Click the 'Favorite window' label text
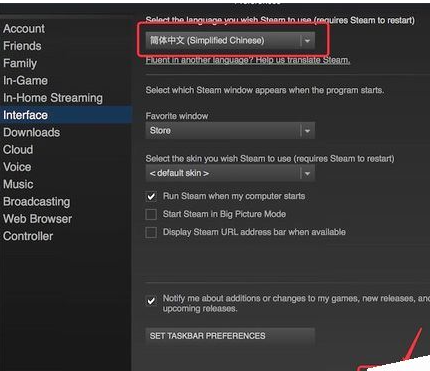The image size is (430, 371). click(177, 116)
